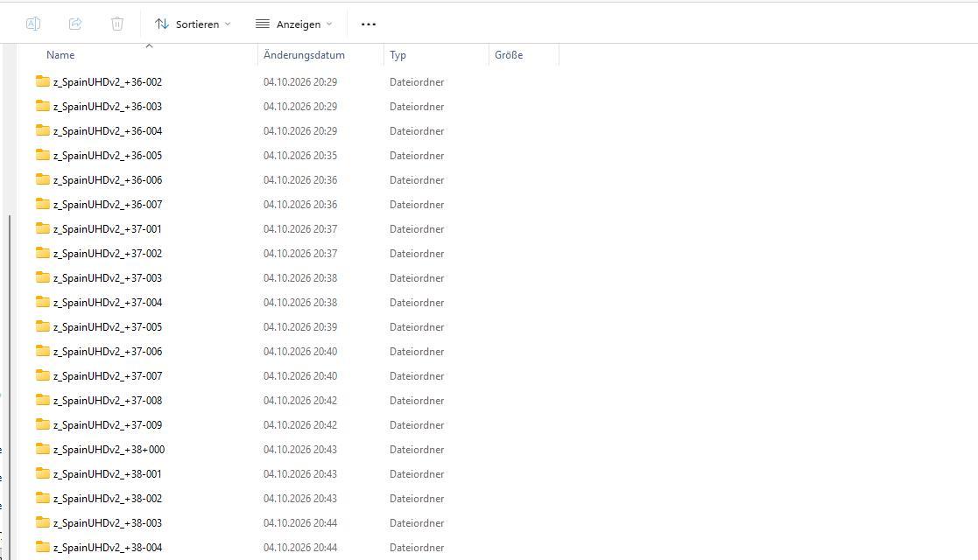Click Dateiordner type of z_SpainUHDv2_+38+000

click(x=417, y=450)
